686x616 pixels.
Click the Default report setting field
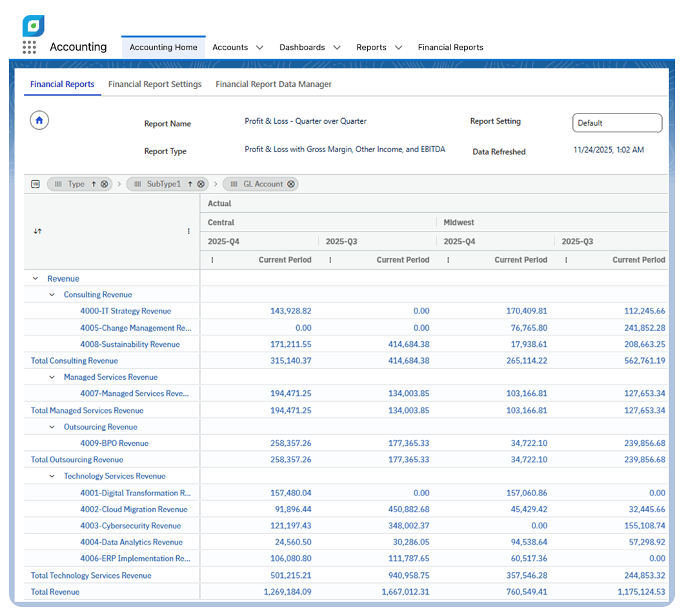point(617,123)
